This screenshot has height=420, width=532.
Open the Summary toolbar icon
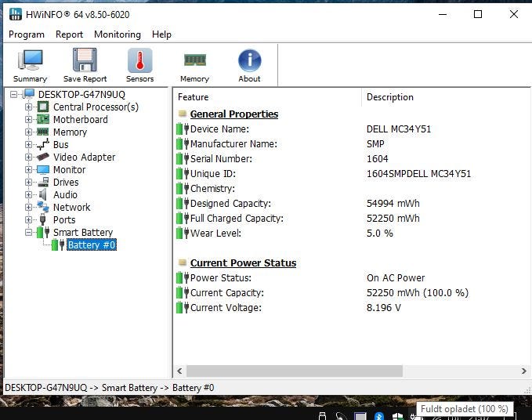pos(31,60)
